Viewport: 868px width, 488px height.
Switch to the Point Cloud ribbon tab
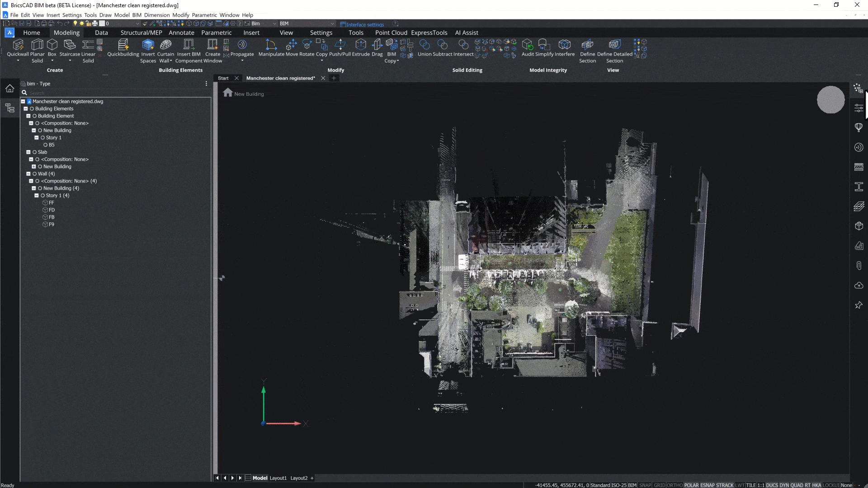point(391,33)
